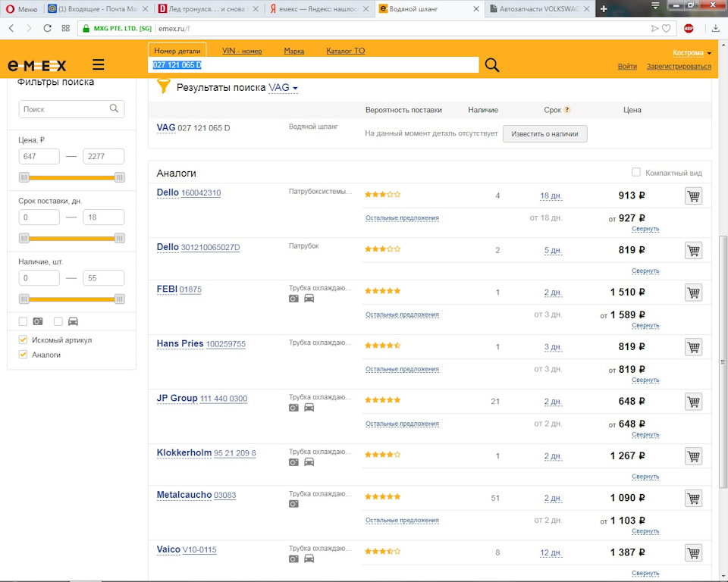Open the VAG search results dropdown
This screenshot has height=582, width=728.
click(284, 88)
